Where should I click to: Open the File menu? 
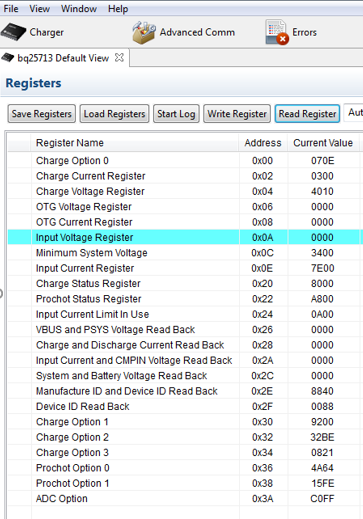tap(11, 9)
